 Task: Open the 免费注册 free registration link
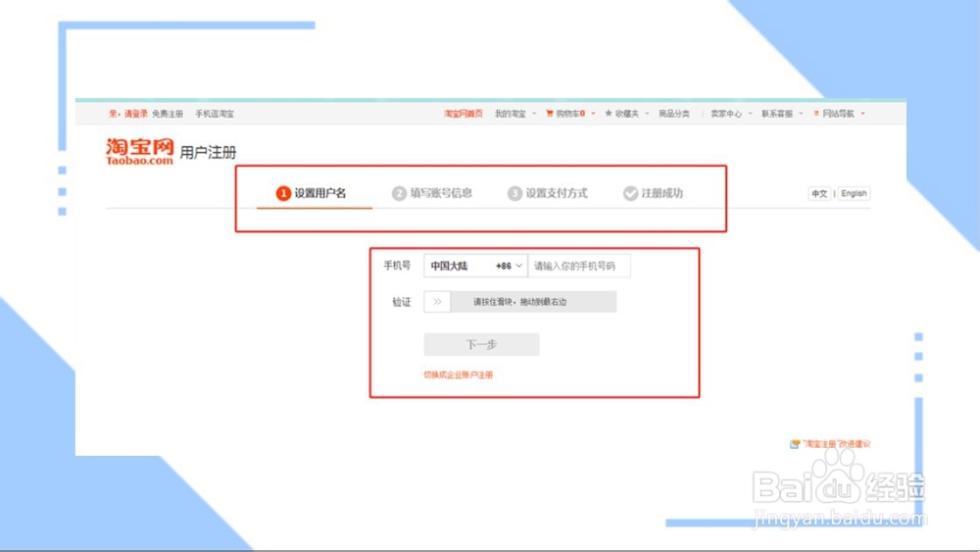[x=168, y=114]
